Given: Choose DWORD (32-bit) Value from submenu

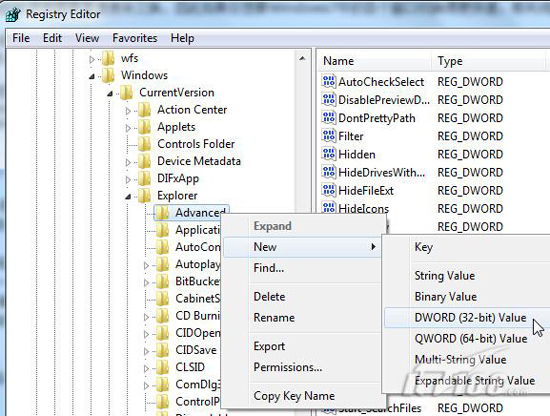Looking at the screenshot, I should [x=470, y=318].
